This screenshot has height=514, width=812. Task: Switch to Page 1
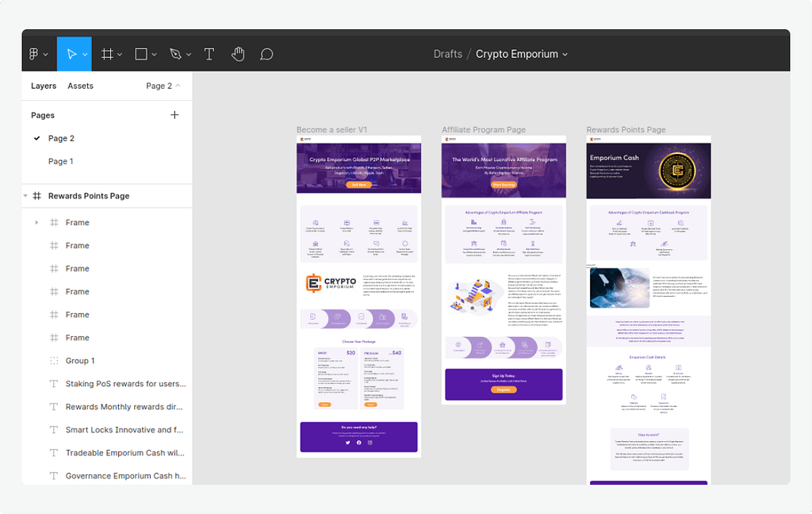click(x=61, y=161)
